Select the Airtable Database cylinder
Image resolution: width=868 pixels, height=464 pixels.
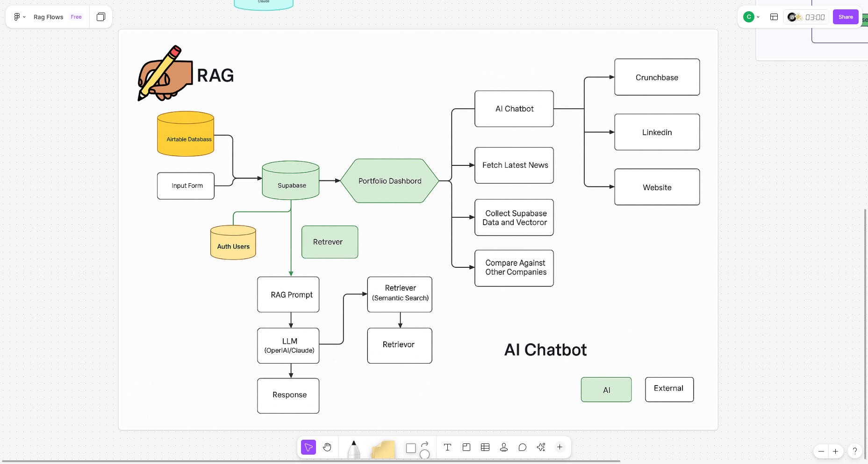click(186, 134)
